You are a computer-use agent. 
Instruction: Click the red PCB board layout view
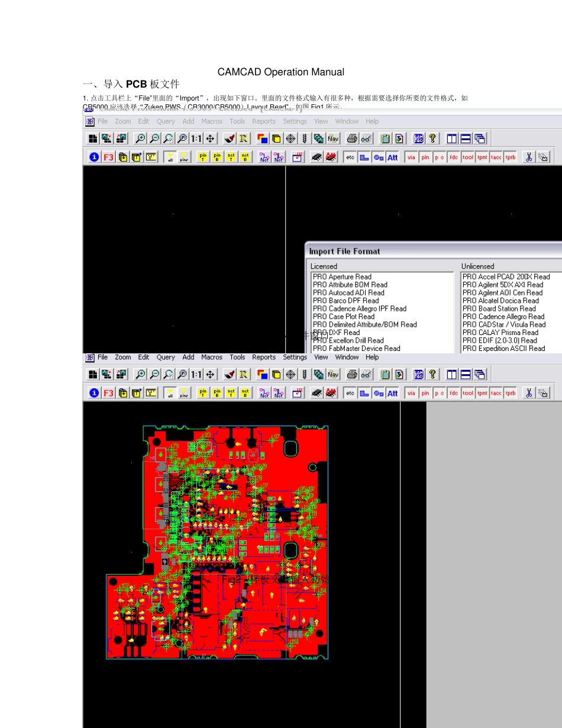point(217,542)
